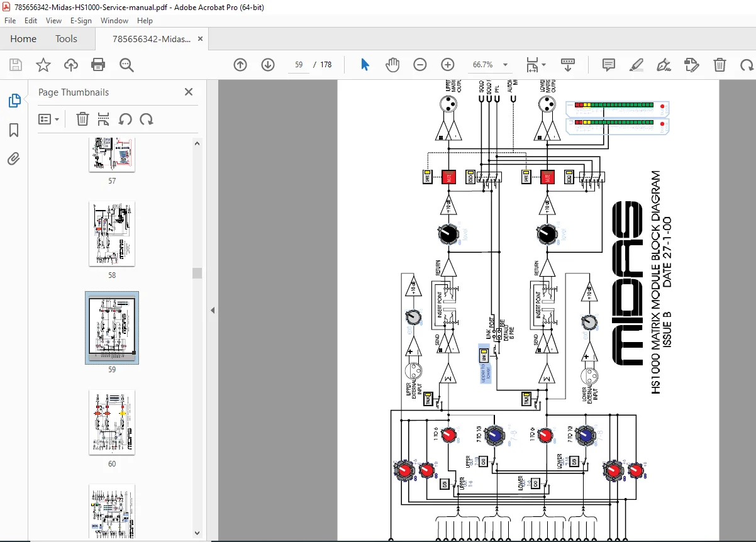
Task: Open the E-Sign menu
Action: (x=81, y=21)
